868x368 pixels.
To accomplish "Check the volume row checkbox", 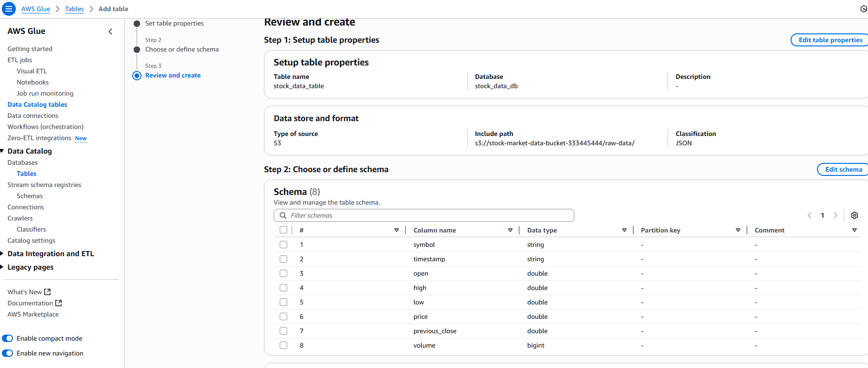I will 283,345.
